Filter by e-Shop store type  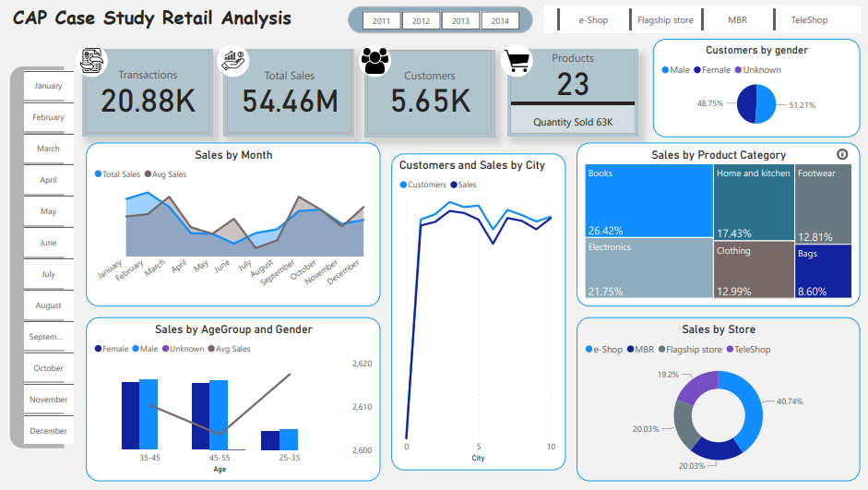point(593,19)
